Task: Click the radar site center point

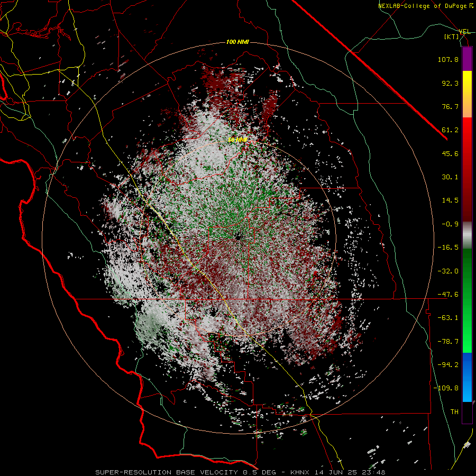Action: (237, 236)
